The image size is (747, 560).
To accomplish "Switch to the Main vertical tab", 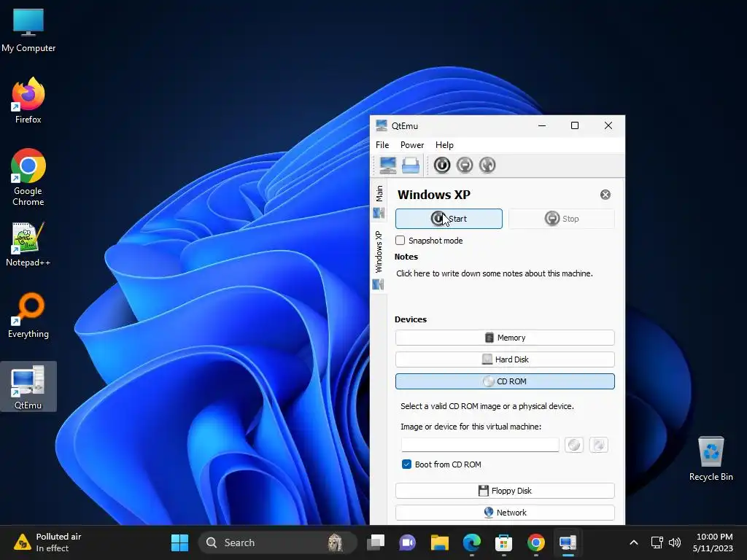I will click(x=379, y=201).
